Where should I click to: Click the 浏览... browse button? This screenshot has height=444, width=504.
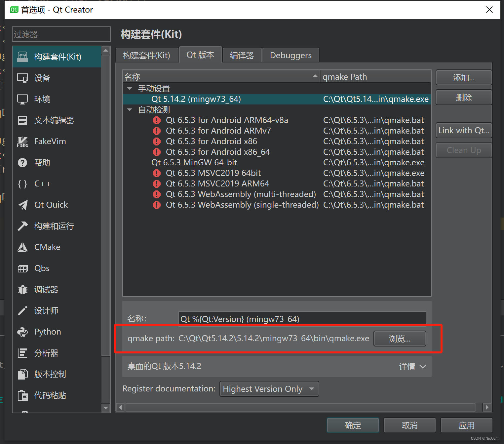[x=400, y=339]
